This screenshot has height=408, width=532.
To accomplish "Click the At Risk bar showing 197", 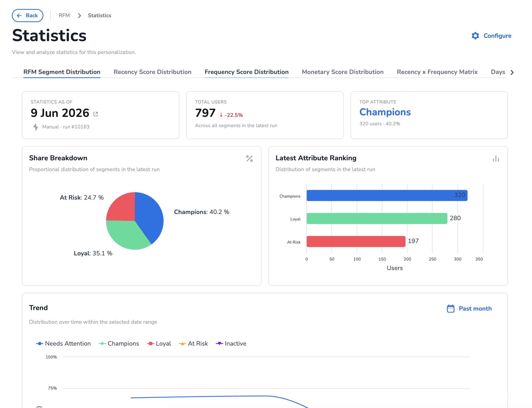I will tap(356, 242).
